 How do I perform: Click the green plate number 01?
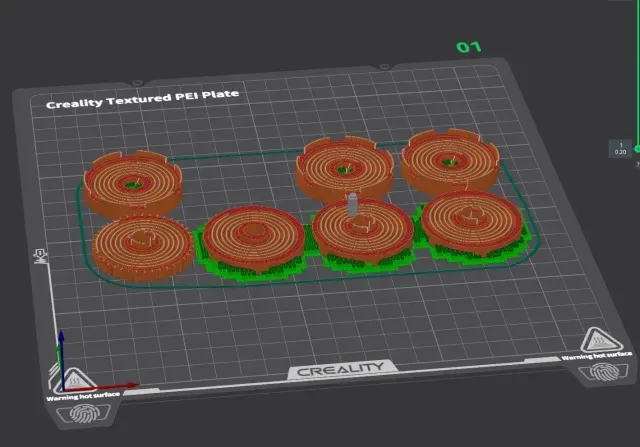[x=469, y=47]
